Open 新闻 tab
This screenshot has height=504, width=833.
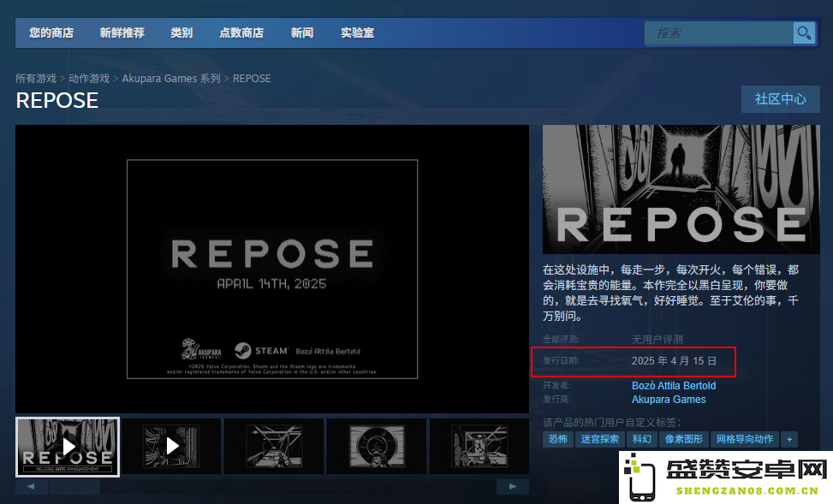click(x=302, y=33)
